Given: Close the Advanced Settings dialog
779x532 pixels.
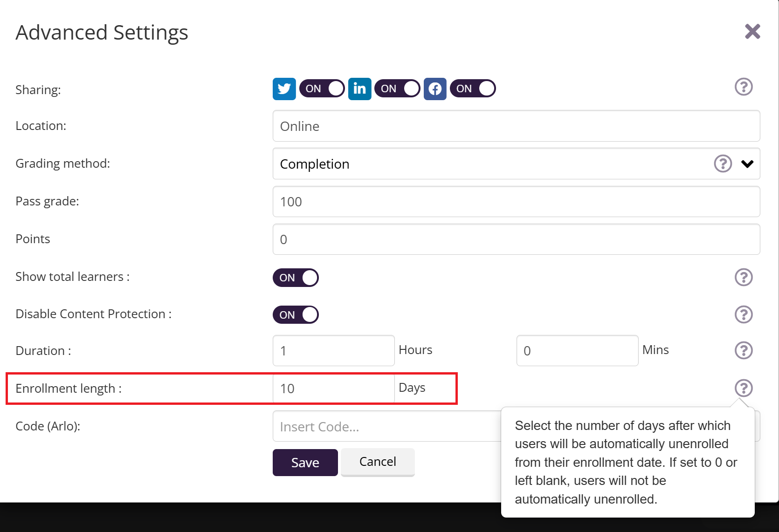Looking at the screenshot, I should [752, 32].
